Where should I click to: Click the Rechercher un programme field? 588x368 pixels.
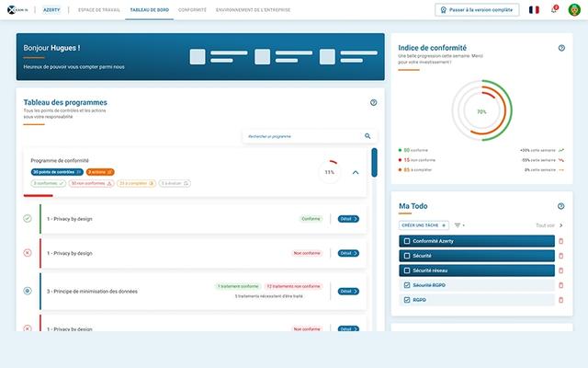(301, 136)
